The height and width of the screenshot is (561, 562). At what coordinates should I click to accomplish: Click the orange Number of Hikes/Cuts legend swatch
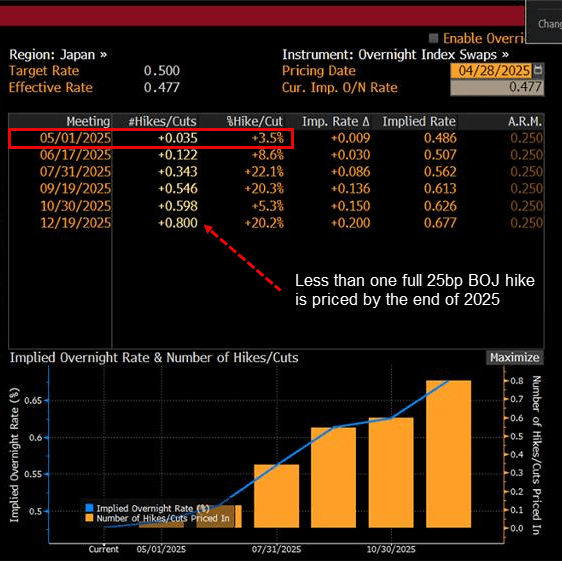click(x=89, y=518)
